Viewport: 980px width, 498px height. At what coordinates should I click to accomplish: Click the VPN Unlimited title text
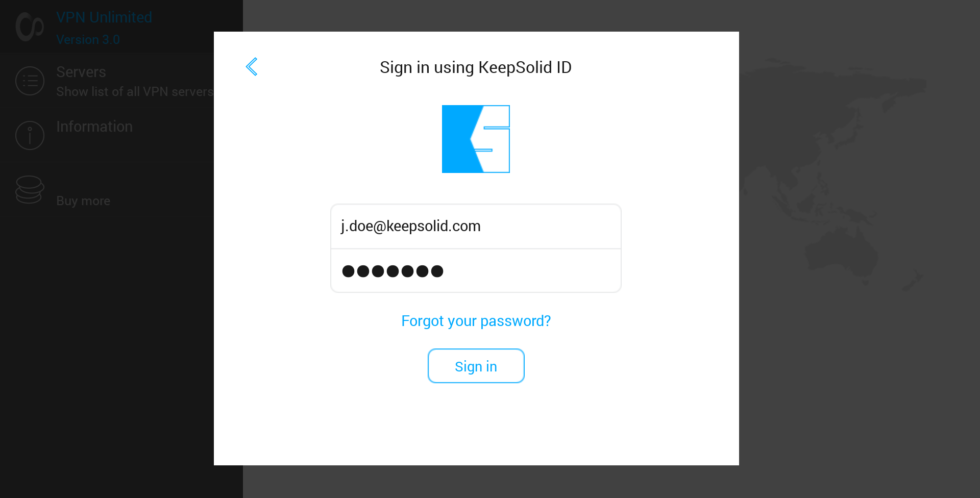click(x=104, y=17)
